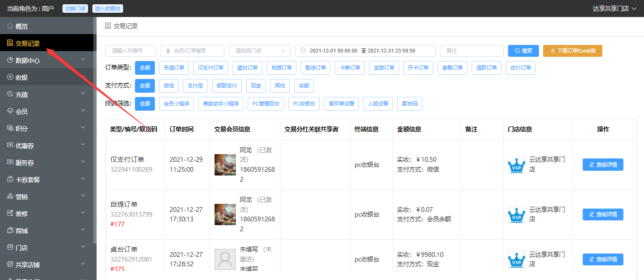Click the 备注 input field
The image size is (644, 280).
tap(472, 51)
